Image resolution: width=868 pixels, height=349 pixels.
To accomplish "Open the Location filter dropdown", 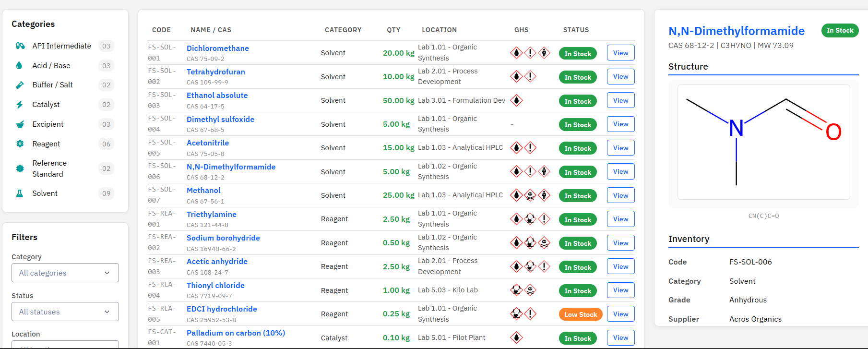I will (65, 345).
